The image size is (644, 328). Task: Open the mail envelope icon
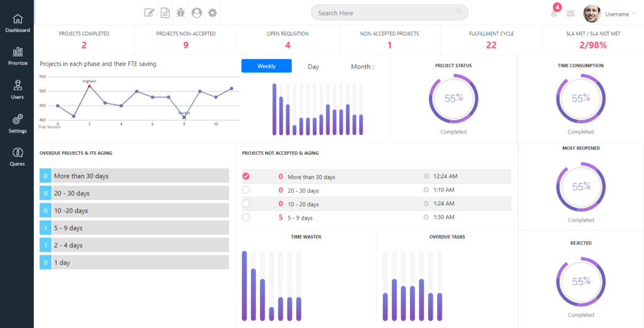tap(570, 13)
